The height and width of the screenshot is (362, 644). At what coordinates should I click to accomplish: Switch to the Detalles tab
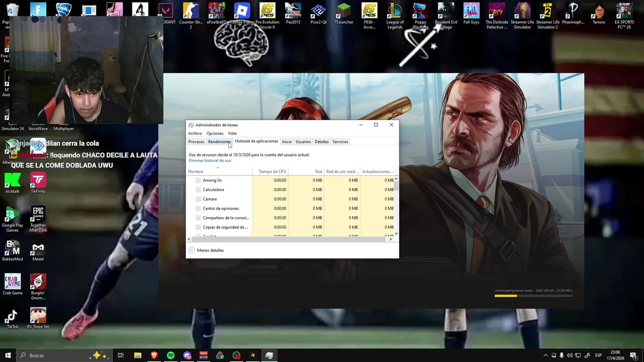click(321, 142)
